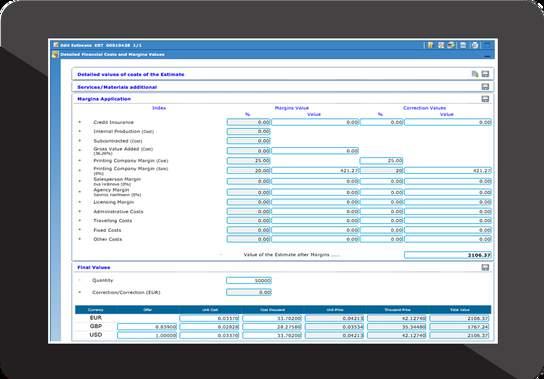
Task: Click Credit Insurance margin value field
Action: pos(315,122)
